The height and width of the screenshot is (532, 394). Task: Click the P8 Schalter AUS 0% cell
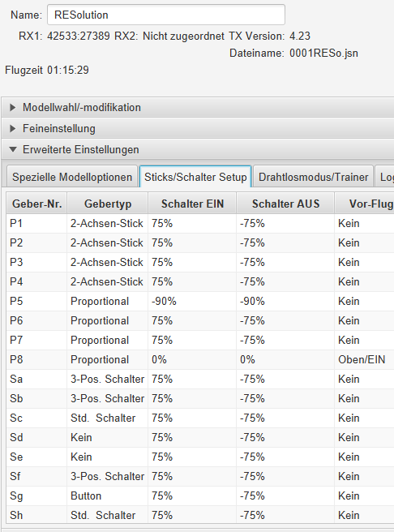(x=285, y=359)
